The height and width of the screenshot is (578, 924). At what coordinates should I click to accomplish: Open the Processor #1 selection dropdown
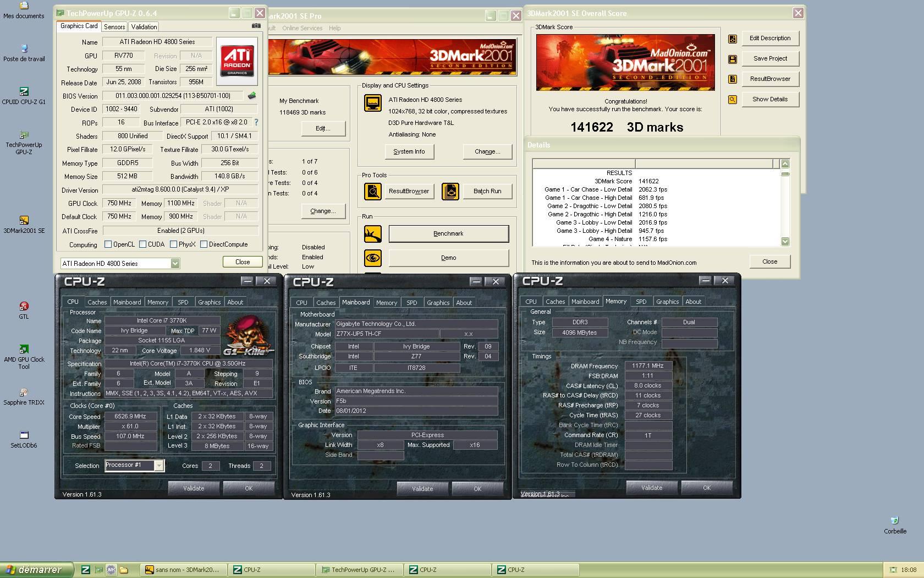[159, 466]
